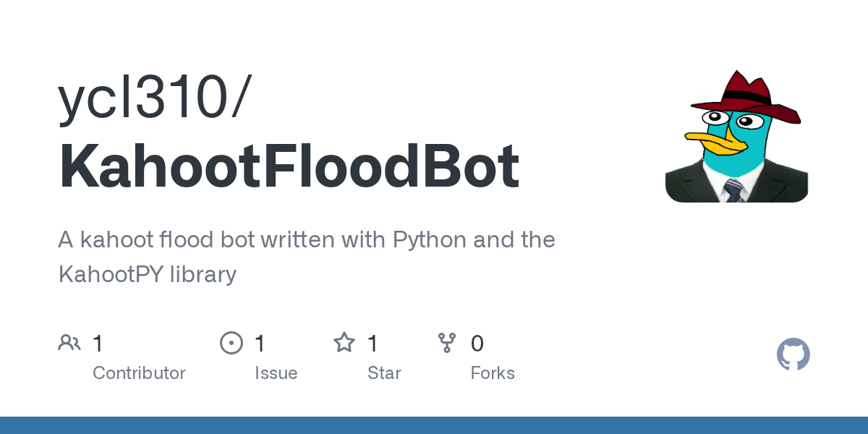868x434 pixels.
Task: Select the Contributor label
Action: [x=139, y=373]
